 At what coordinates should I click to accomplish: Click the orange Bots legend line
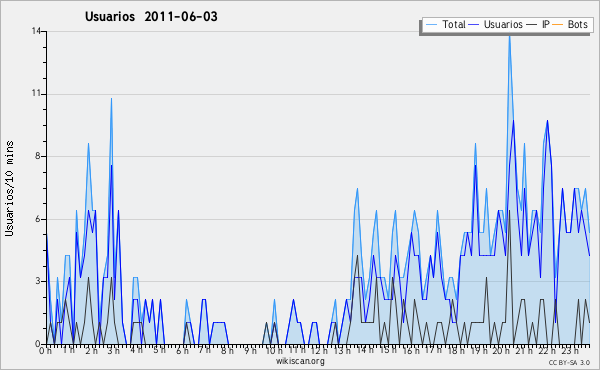click(x=558, y=25)
